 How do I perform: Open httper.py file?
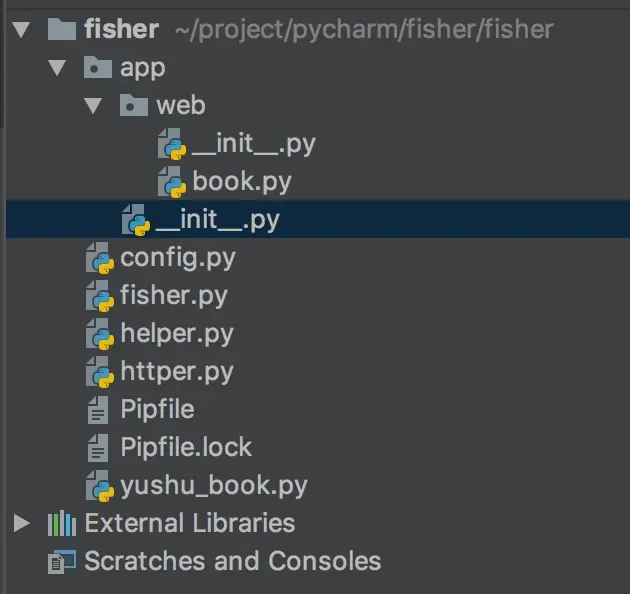[x=176, y=372]
